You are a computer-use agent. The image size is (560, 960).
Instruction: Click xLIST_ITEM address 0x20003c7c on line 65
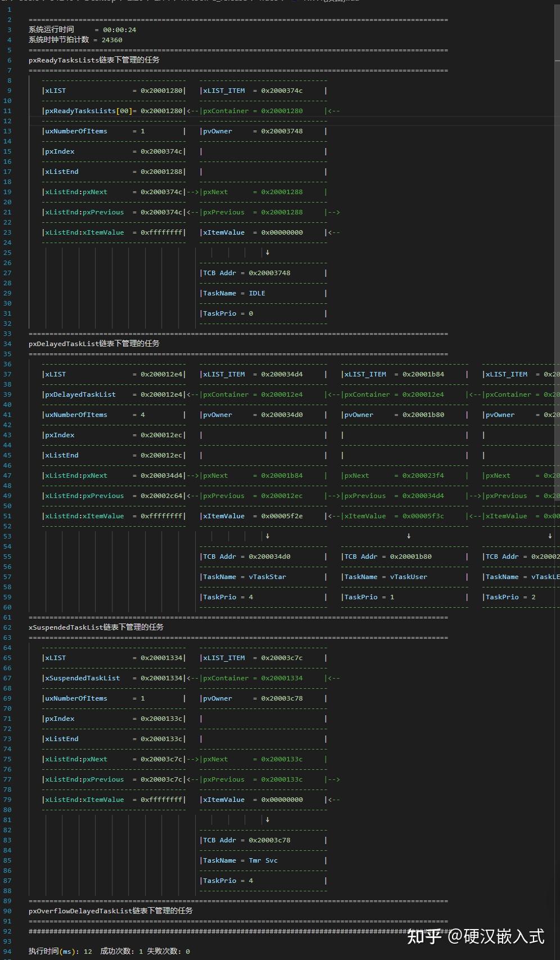tap(282, 658)
